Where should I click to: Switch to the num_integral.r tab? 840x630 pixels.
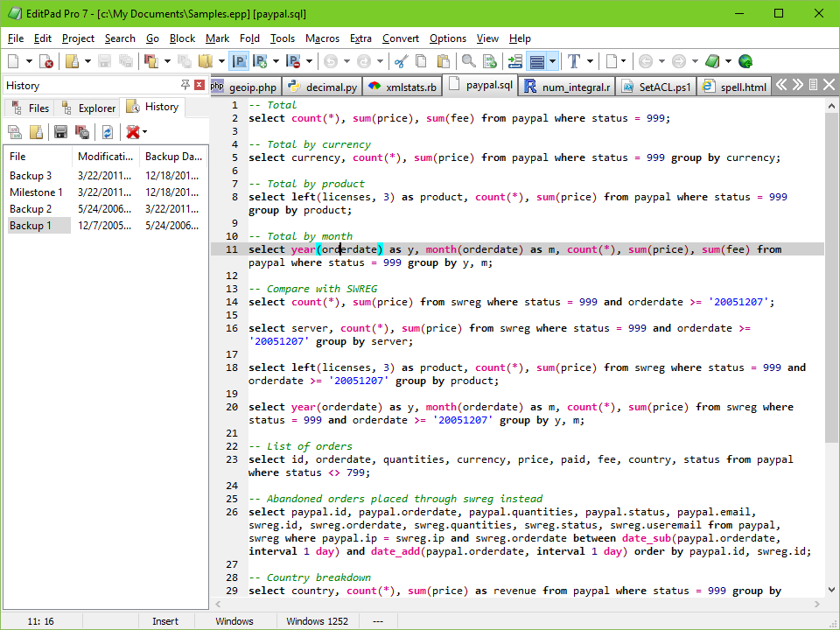point(567,87)
